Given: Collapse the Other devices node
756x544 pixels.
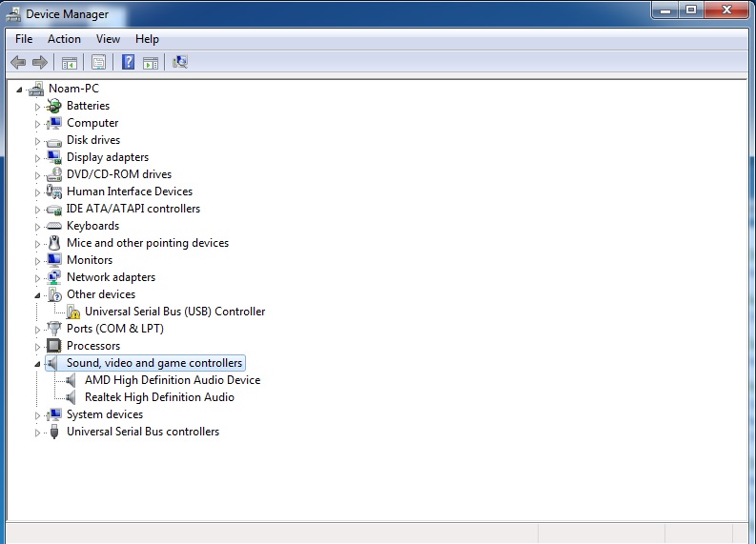Looking at the screenshot, I should pyautogui.click(x=37, y=295).
